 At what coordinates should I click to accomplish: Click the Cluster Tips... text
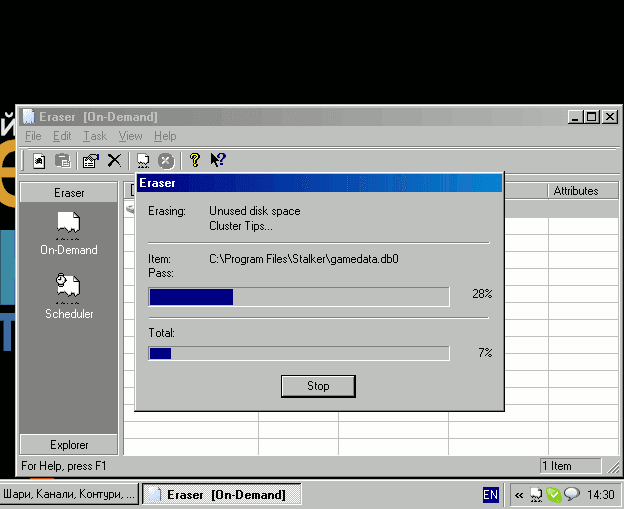pos(241,226)
